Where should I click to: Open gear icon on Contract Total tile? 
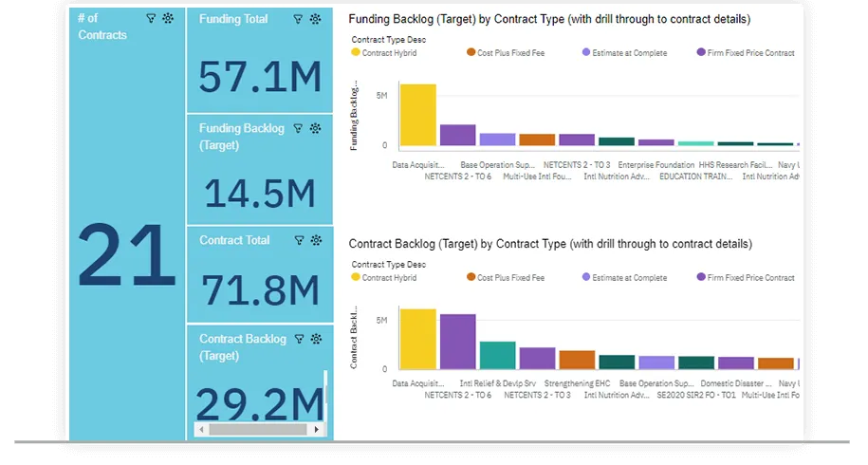(x=316, y=240)
